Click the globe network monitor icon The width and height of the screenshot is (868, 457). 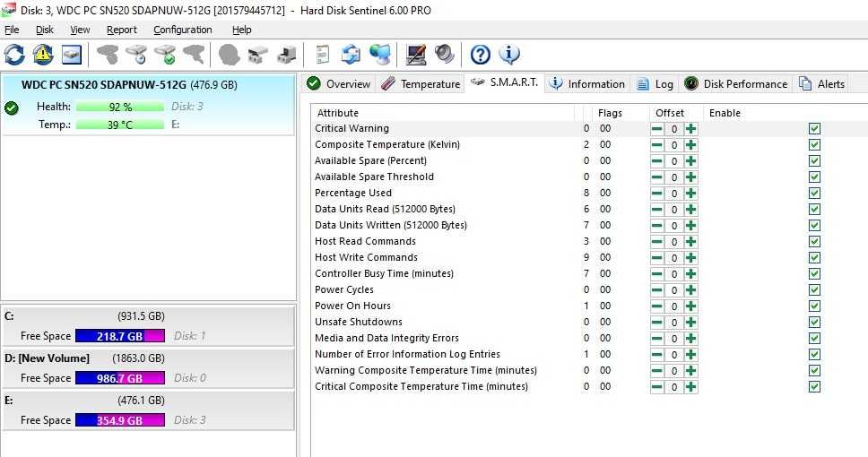[x=380, y=55]
